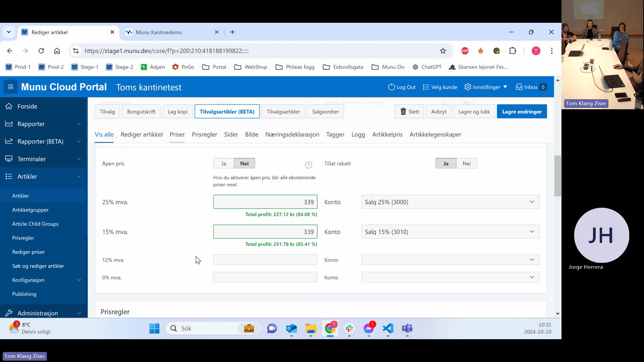Click the bookmark star in address bar
The image size is (644, 362).
[x=443, y=51]
